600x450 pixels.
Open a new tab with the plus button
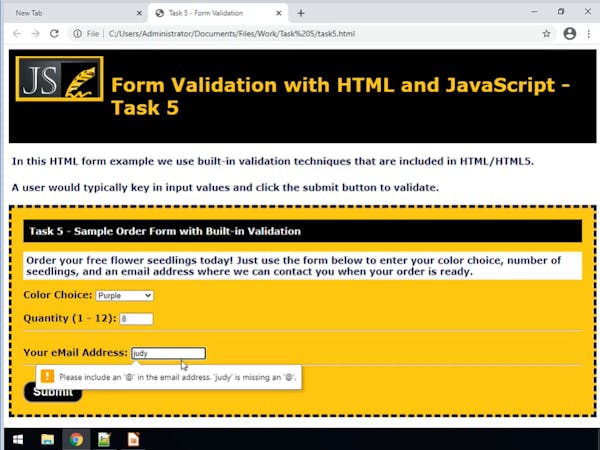tap(301, 13)
